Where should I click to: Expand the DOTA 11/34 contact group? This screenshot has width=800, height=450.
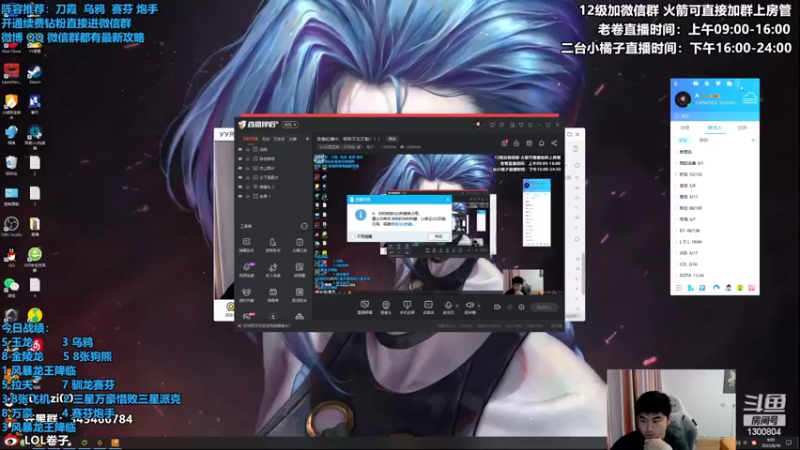coord(714,276)
